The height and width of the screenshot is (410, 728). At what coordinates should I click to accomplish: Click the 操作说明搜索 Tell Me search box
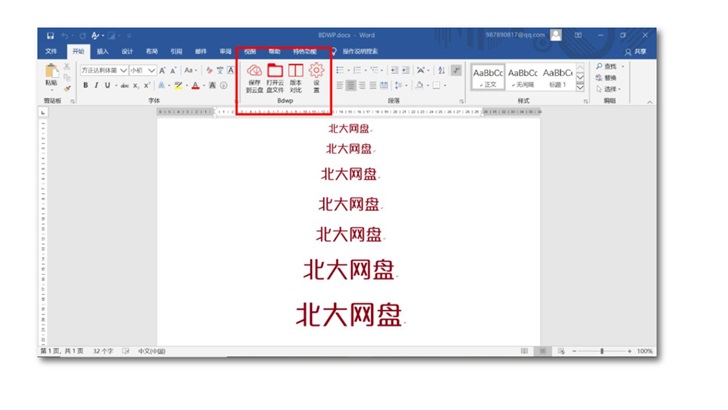(360, 52)
